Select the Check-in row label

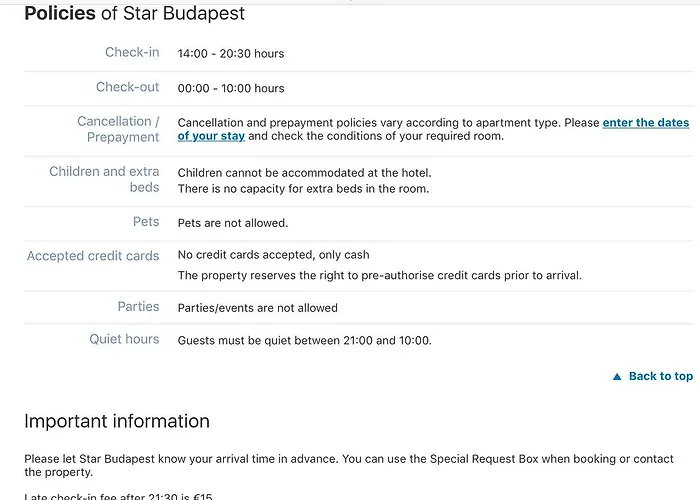click(x=132, y=52)
